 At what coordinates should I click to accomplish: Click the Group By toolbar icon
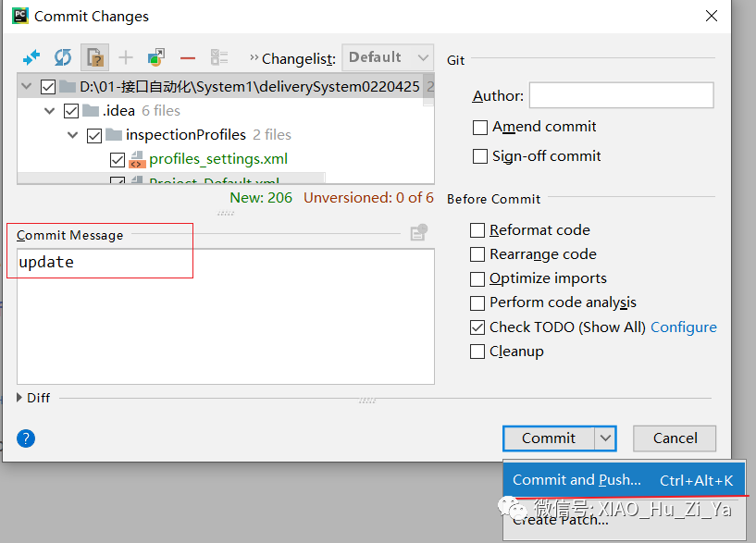click(x=219, y=57)
